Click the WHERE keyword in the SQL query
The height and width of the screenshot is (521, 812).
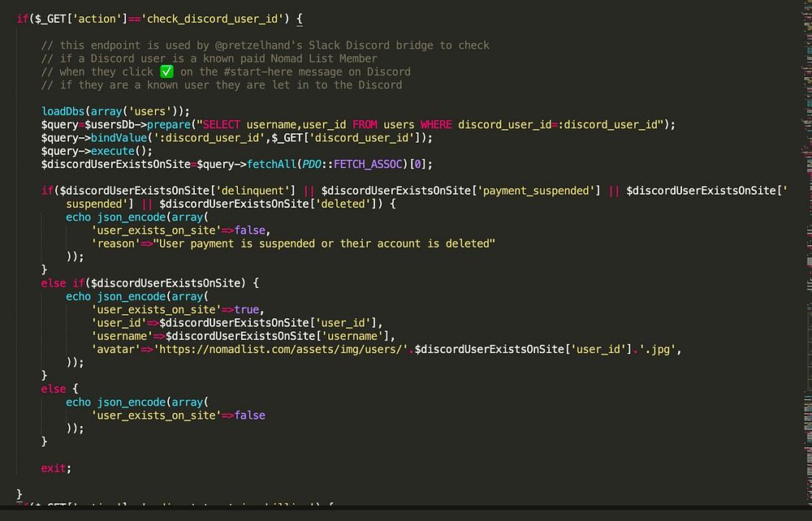pos(436,125)
